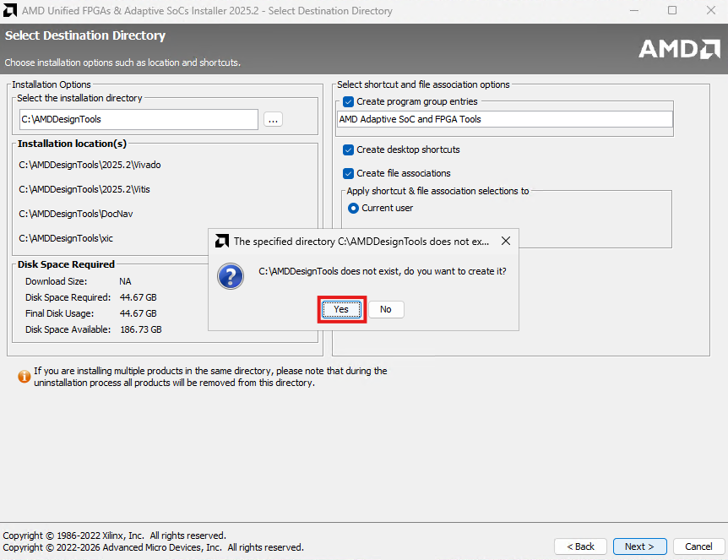Viewport: 728px width, 560px height.
Task: Click the Next button
Action: tap(640, 546)
